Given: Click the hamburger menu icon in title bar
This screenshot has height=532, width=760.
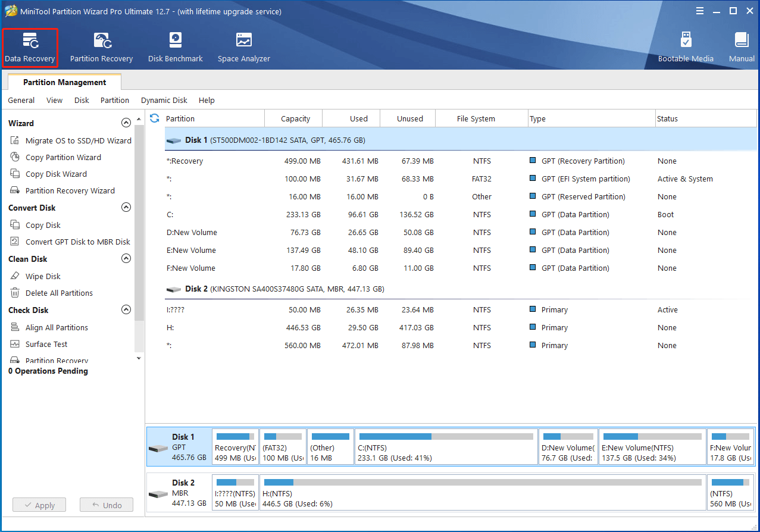Looking at the screenshot, I should [x=700, y=11].
